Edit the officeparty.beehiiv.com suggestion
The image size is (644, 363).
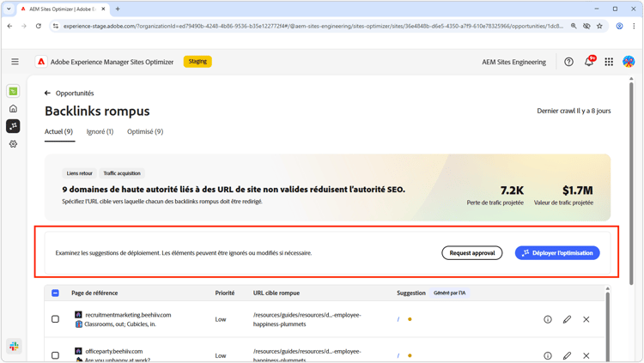click(x=567, y=355)
